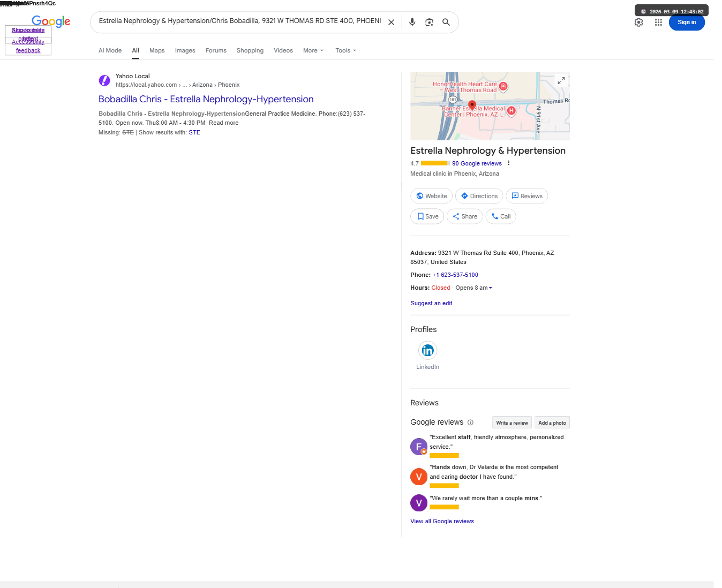722x588 pixels.
Task: Open the 90 Google reviews link
Action: 477,163
